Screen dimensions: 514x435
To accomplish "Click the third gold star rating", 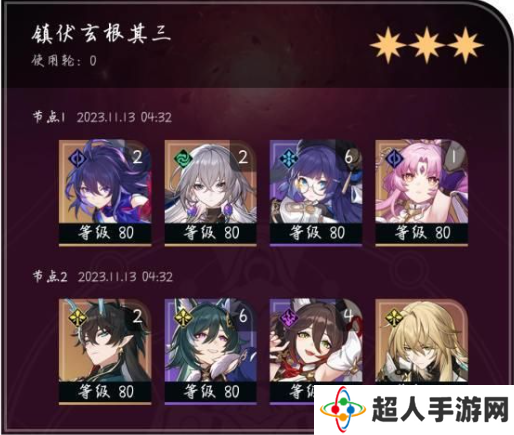I will pos(464,46).
